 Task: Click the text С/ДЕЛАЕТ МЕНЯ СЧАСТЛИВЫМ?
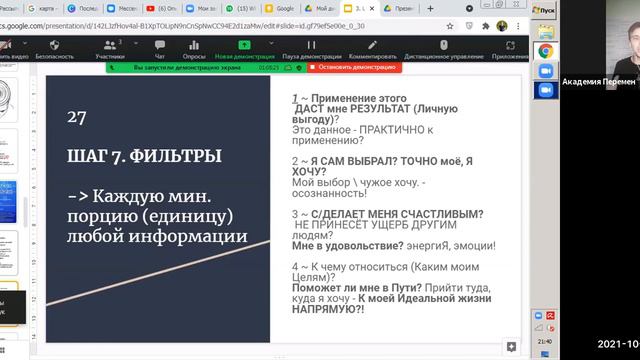click(397, 214)
